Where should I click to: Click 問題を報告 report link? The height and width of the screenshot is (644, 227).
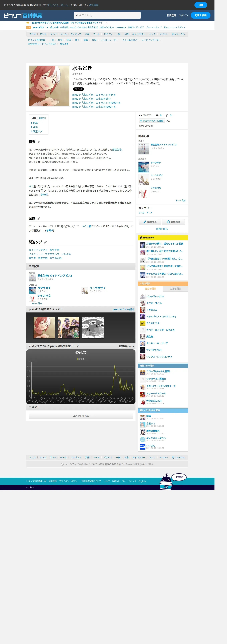click(x=162, y=229)
